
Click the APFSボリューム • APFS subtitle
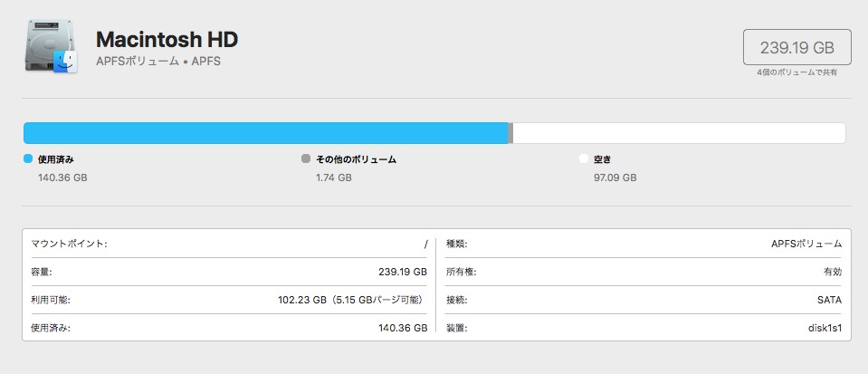[x=158, y=62]
